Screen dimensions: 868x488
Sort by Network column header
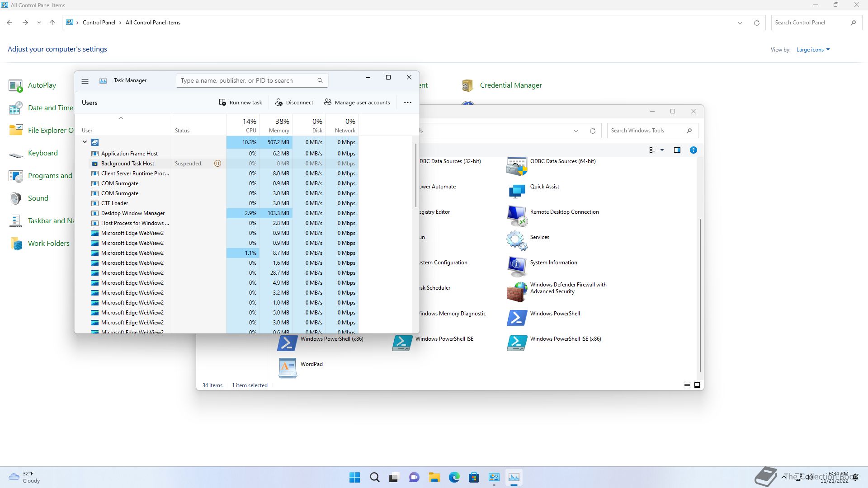pyautogui.click(x=342, y=125)
